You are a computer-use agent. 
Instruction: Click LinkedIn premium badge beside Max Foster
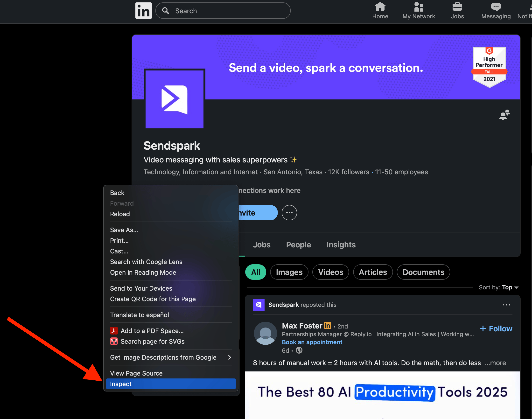pyautogui.click(x=328, y=326)
